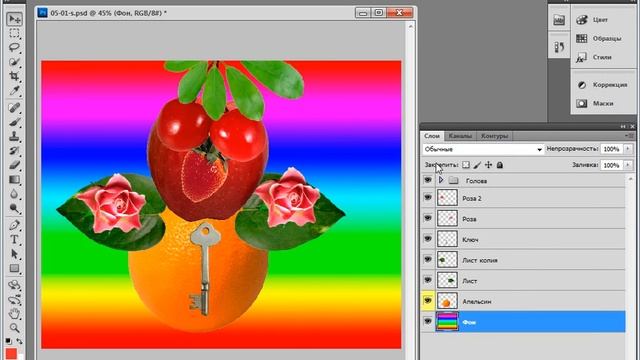
Task: Toggle lock image pixels
Action: coord(477,165)
